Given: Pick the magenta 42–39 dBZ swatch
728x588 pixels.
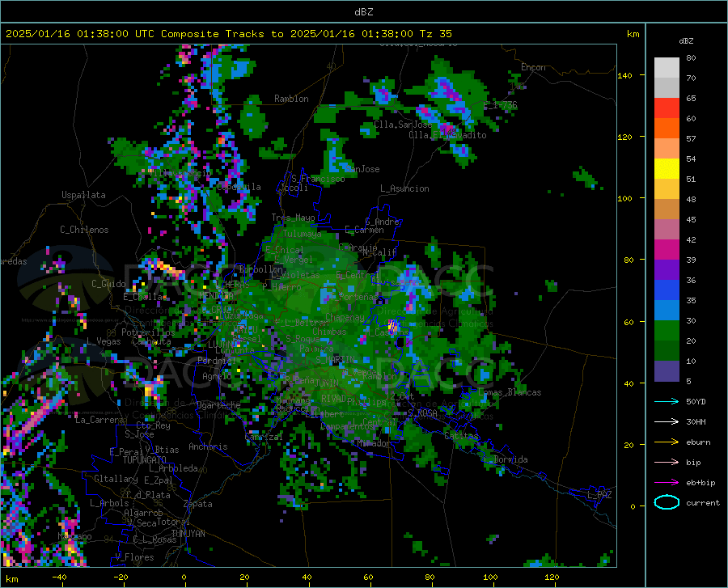Looking at the screenshot, I should (x=667, y=250).
